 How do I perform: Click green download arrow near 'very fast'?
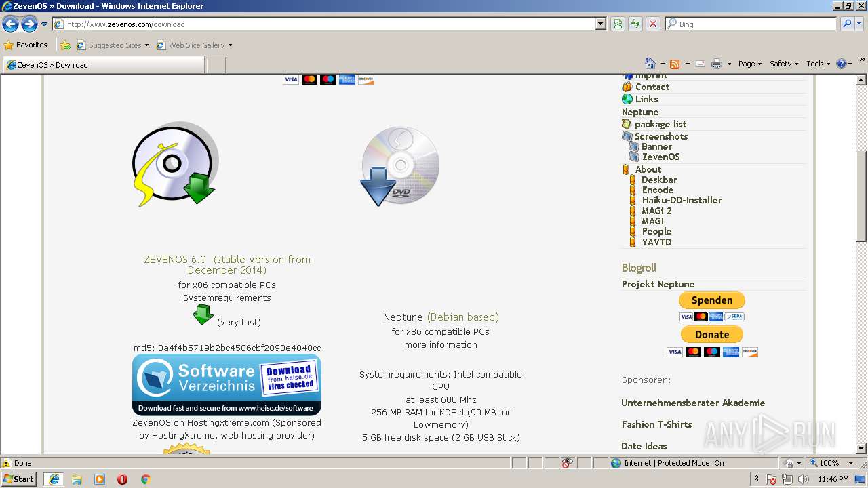[x=203, y=314]
